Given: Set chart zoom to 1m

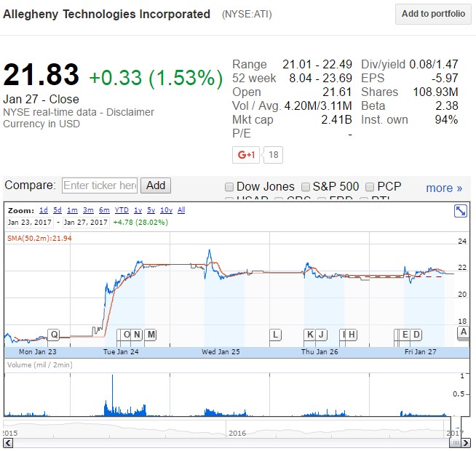Looking at the screenshot, I should pos(72,210).
